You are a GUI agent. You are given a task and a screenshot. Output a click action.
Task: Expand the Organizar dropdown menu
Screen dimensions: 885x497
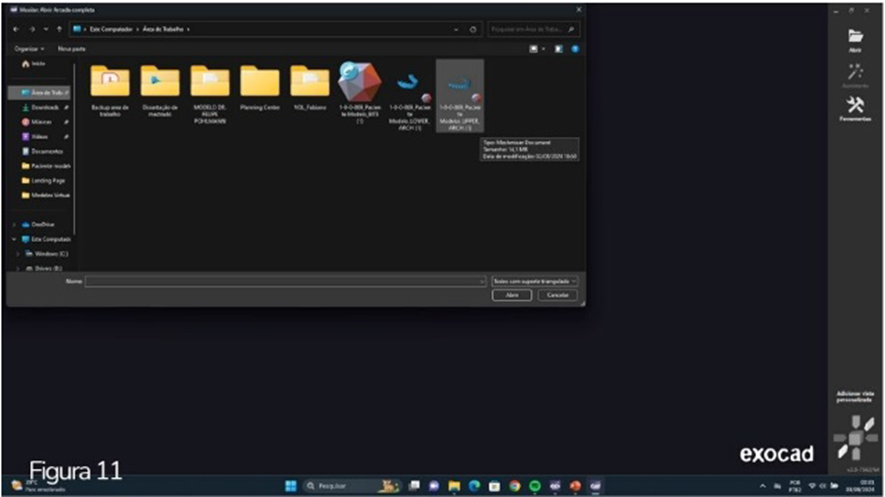[29, 48]
